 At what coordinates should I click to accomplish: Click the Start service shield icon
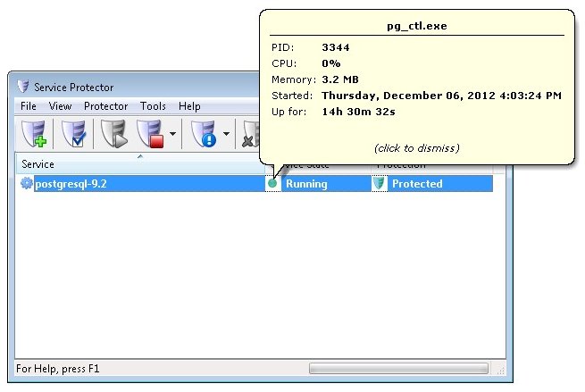[x=113, y=134]
